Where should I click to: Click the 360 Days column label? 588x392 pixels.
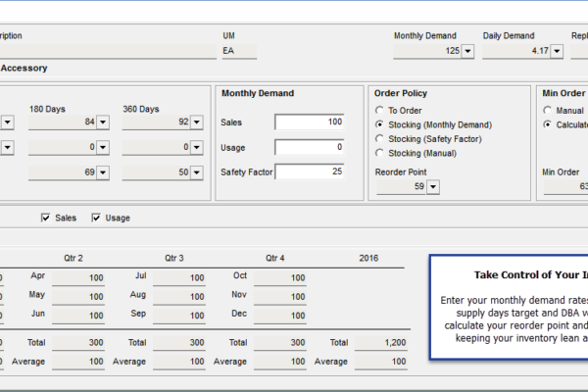tap(141, 109)
